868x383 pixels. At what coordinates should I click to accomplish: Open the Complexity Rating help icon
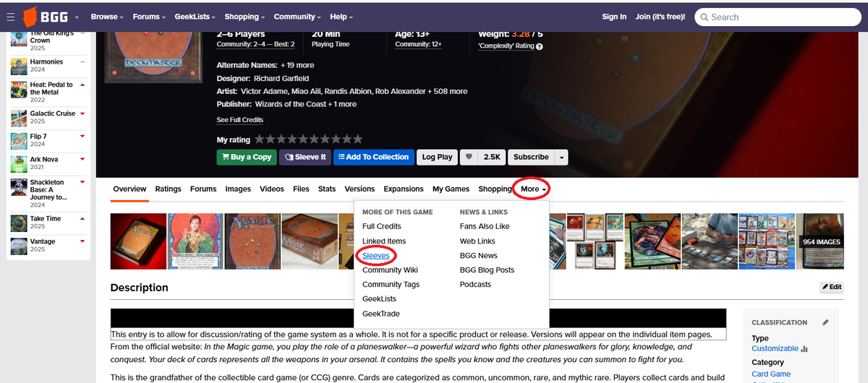[540, 46]
